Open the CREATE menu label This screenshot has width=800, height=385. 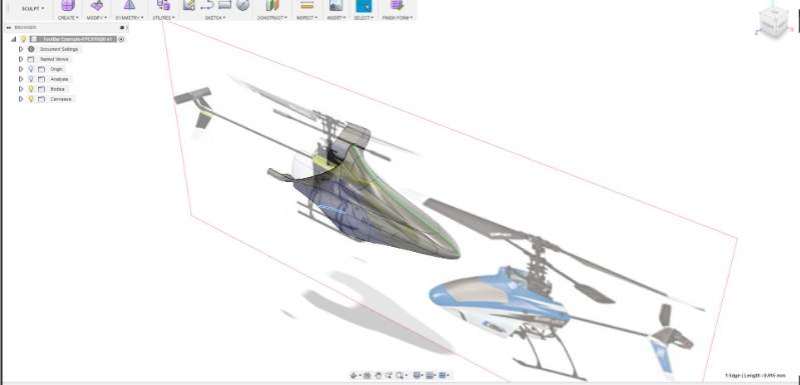coord(68,18)
